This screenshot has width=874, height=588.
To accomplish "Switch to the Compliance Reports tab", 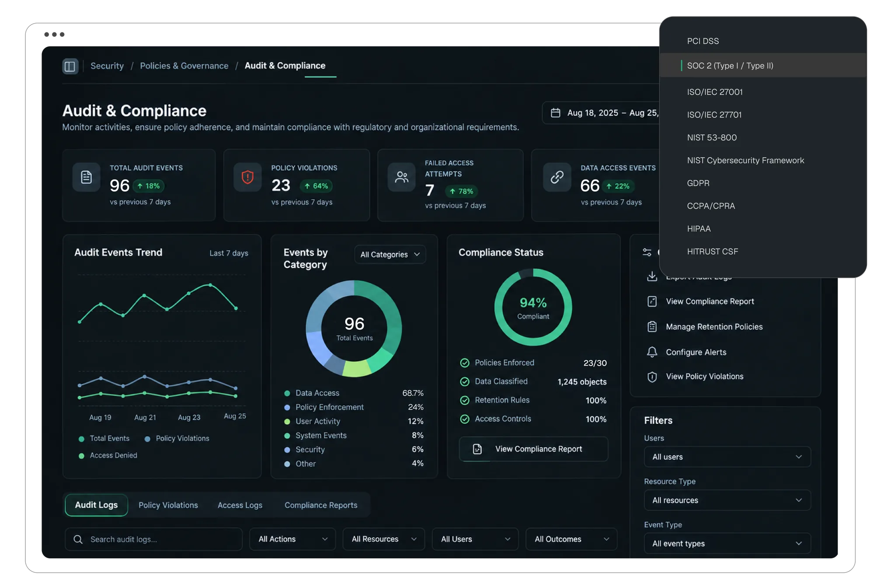I will point(321,505).
